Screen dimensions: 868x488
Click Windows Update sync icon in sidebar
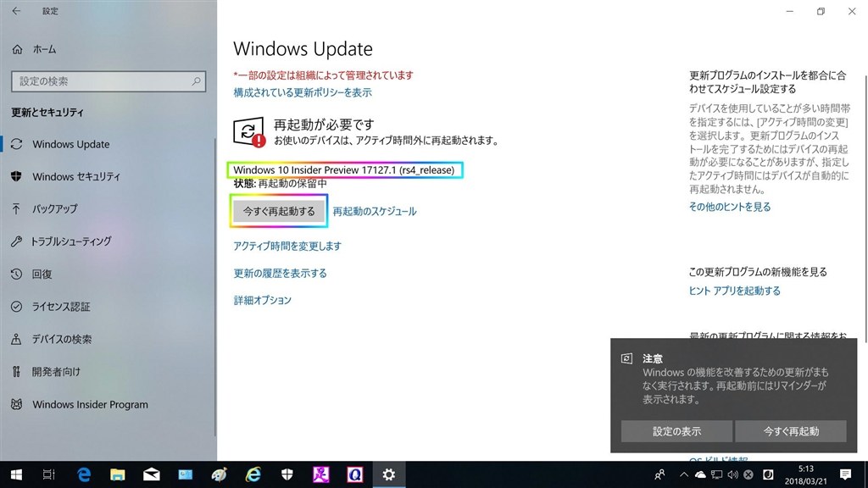click(17, 144)
